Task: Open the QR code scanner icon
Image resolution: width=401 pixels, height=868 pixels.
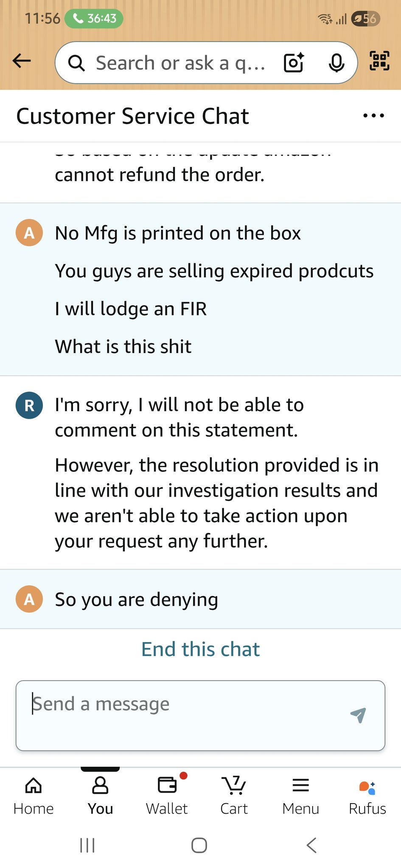Action: tap(379, 61)
